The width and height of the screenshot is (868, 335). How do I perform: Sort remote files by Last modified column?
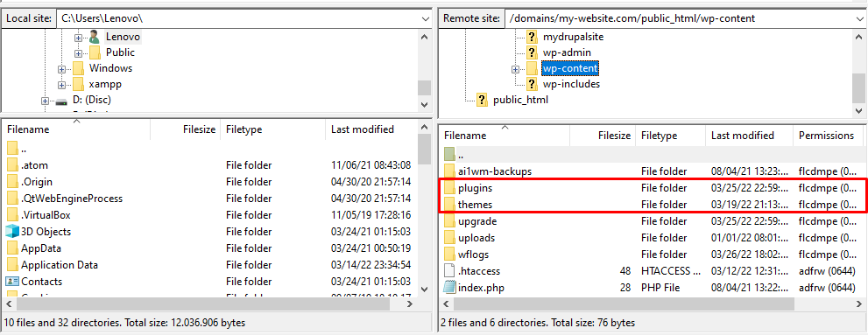(x=743, y=136)
